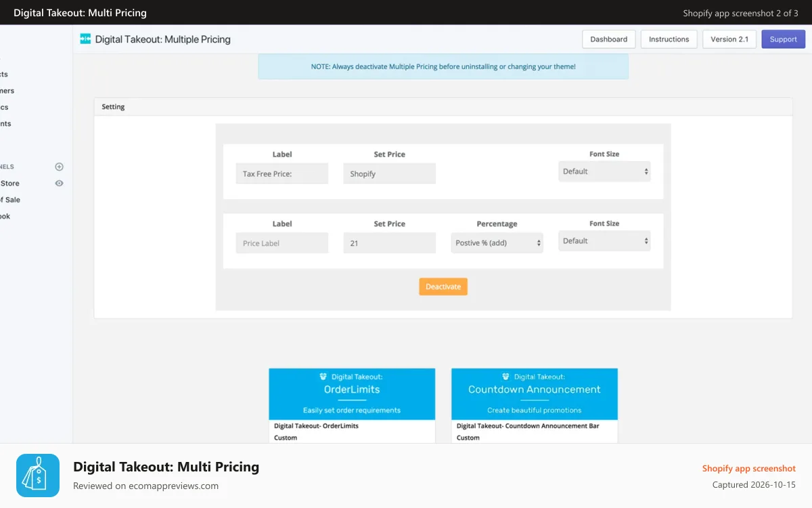Add a sales channel with plus icon
The image size is (812, 508).
point(59,167)
